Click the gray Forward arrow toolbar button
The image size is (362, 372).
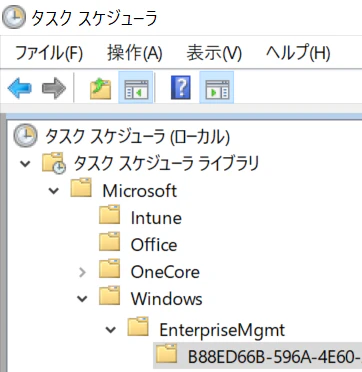click(54, 88)
